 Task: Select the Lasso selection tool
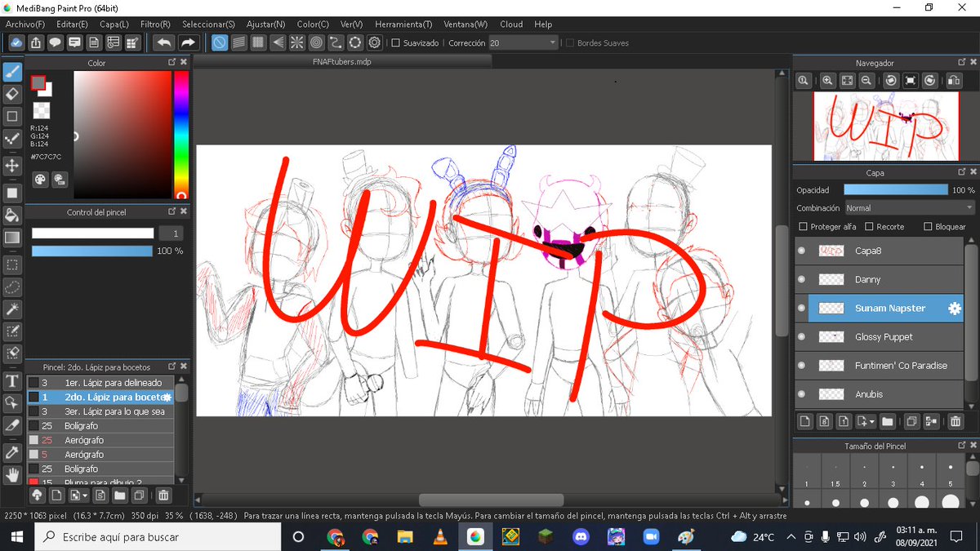[x=12, y=287]
